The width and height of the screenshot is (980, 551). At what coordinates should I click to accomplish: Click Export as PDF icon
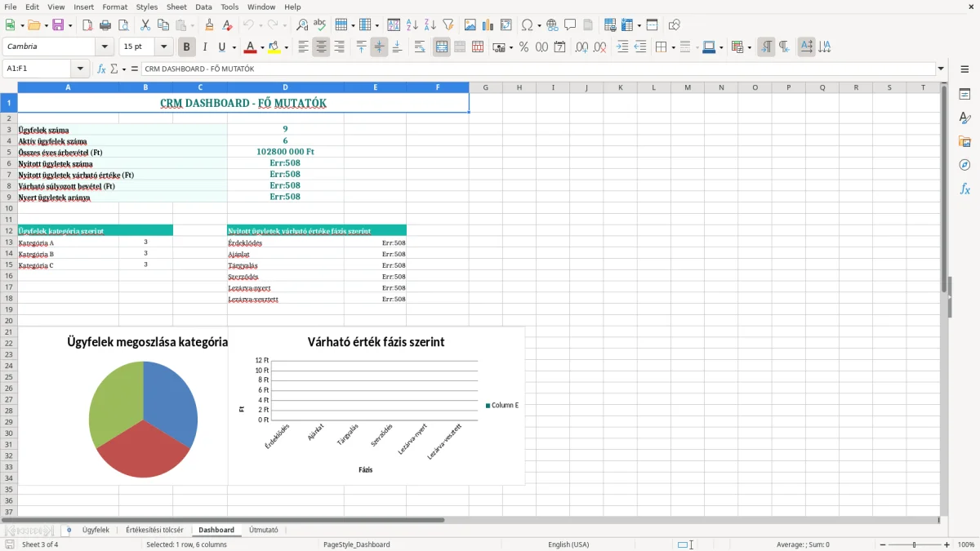(87, 25)
